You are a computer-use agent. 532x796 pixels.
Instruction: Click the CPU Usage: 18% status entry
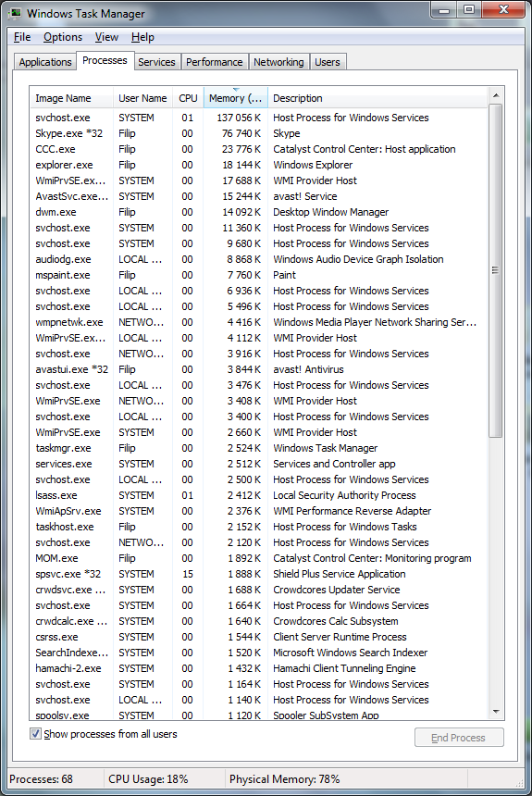tap(148, 779)
